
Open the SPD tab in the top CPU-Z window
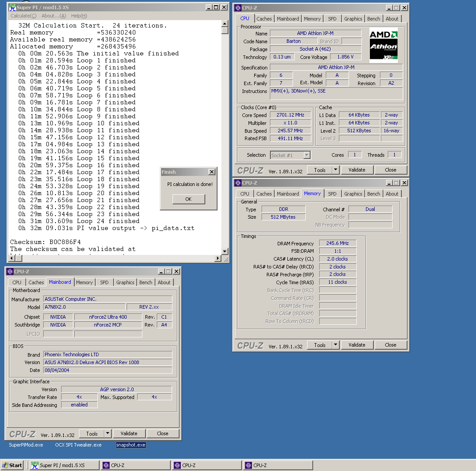[x=332, y=19]
